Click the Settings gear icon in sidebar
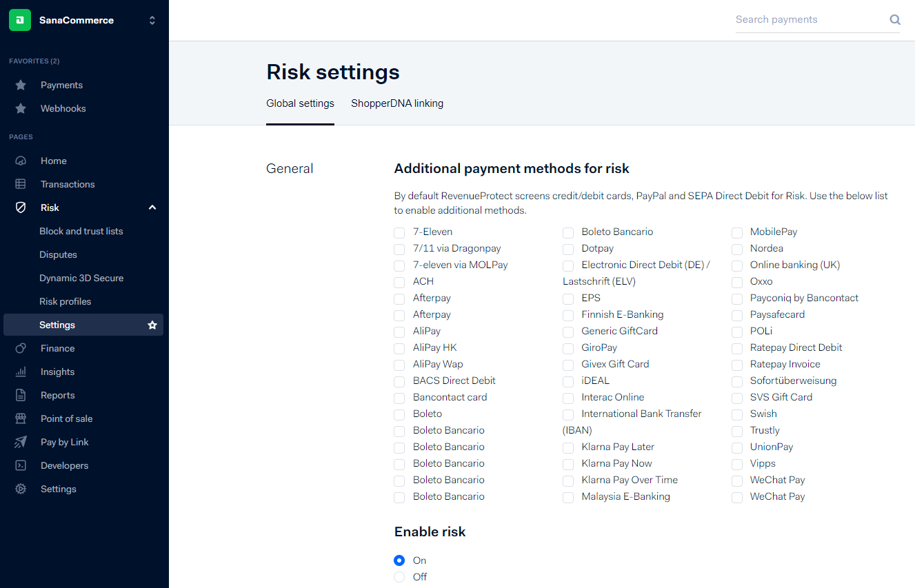915x588 pixels. click(21, 489)
